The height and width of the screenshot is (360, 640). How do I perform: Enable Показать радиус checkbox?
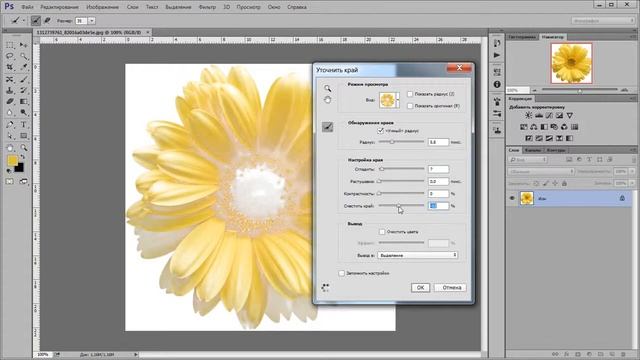[410, 94]
